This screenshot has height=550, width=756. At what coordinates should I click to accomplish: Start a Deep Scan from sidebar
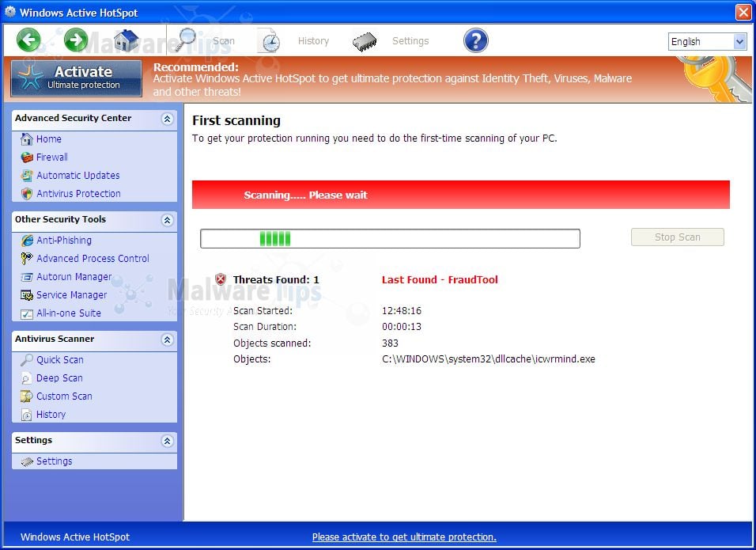coord(59,378)
